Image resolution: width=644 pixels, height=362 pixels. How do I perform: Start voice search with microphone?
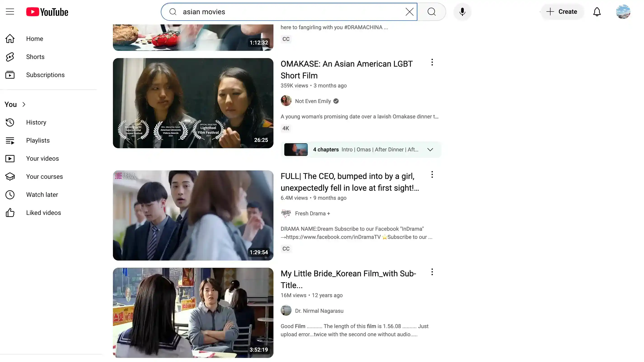pyautogui.click(x=462, y=12)
